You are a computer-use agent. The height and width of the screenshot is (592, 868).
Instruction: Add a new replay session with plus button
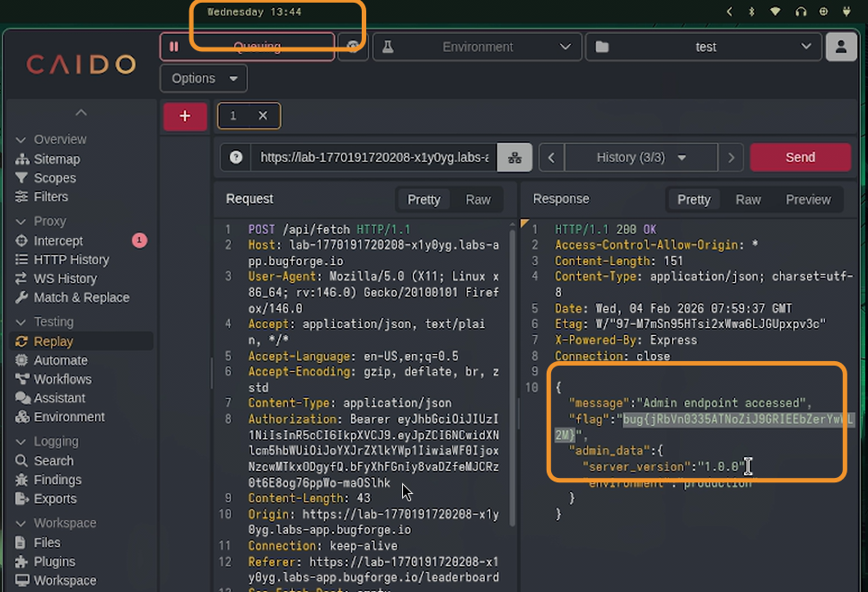tap(185, 116)
